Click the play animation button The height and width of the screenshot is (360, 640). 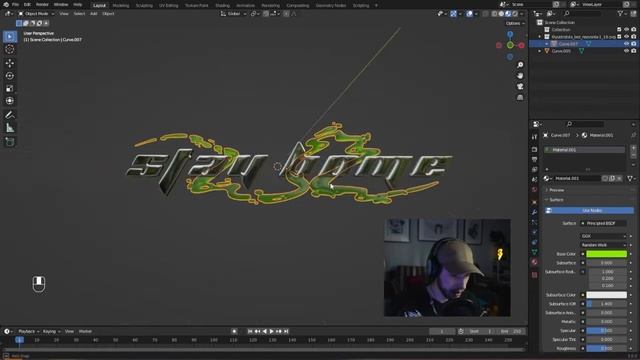point(272,331)
